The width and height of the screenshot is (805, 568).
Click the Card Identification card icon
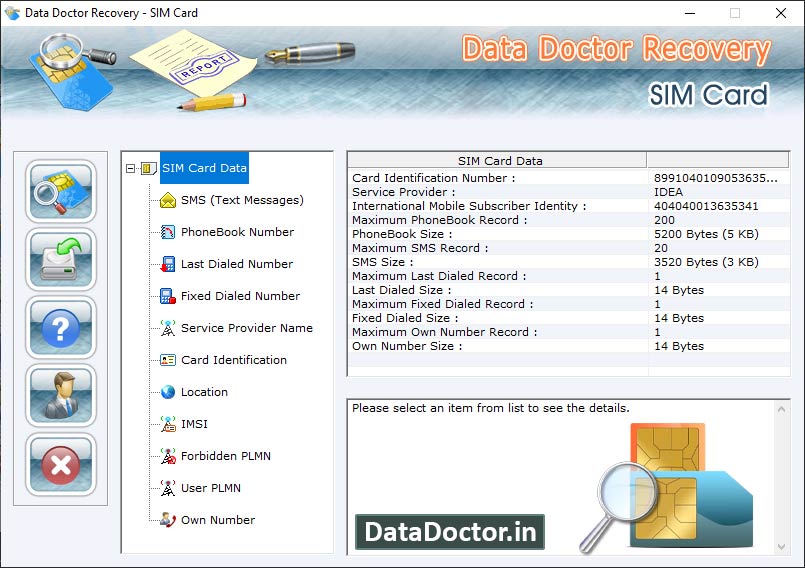click(168, 360)
